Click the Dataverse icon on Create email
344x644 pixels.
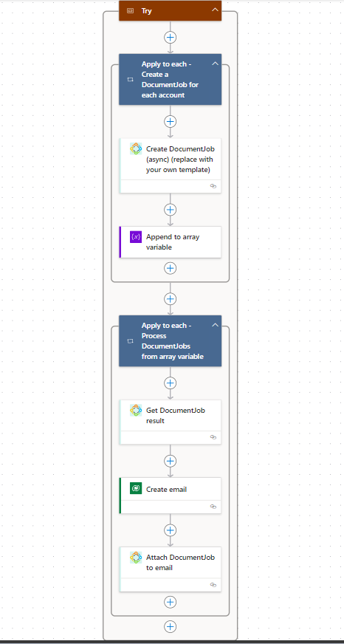point(136,489)
